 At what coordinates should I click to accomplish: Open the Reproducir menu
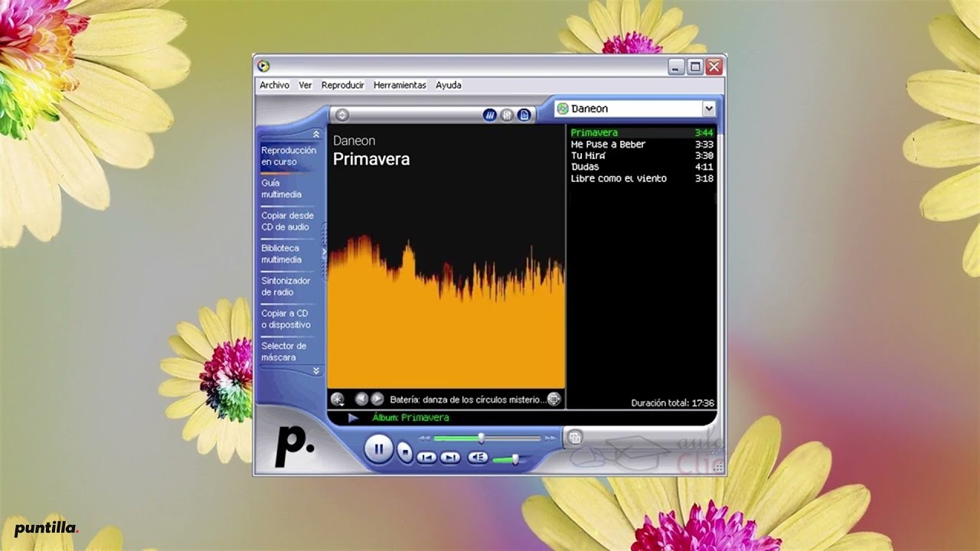(x=342, y=85)
